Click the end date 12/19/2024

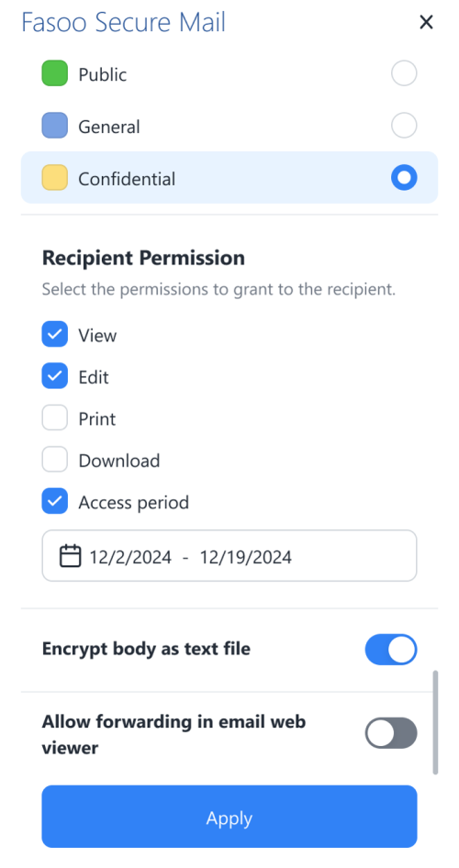246,556
